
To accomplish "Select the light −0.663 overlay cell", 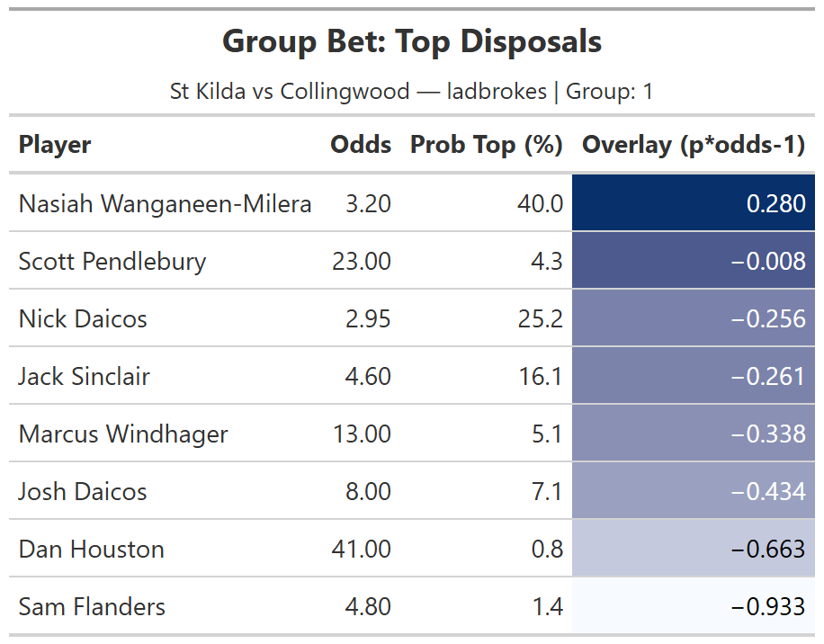I will [x=694, y=550].
